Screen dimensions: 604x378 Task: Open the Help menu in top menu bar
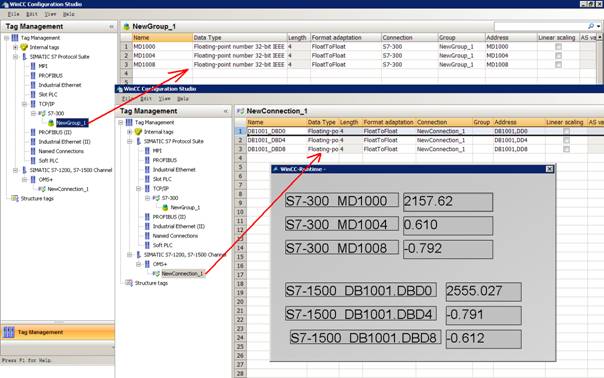point(69,14)
